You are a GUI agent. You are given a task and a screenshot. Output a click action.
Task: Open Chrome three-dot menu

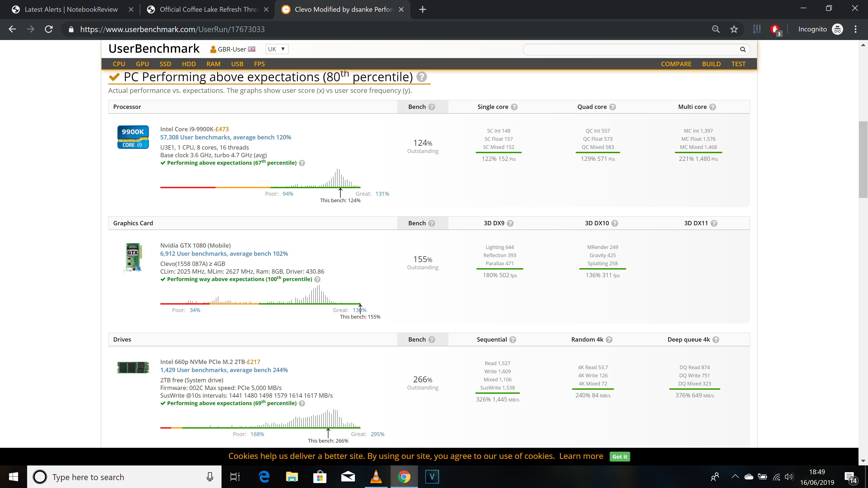click(x=856, y=29)
